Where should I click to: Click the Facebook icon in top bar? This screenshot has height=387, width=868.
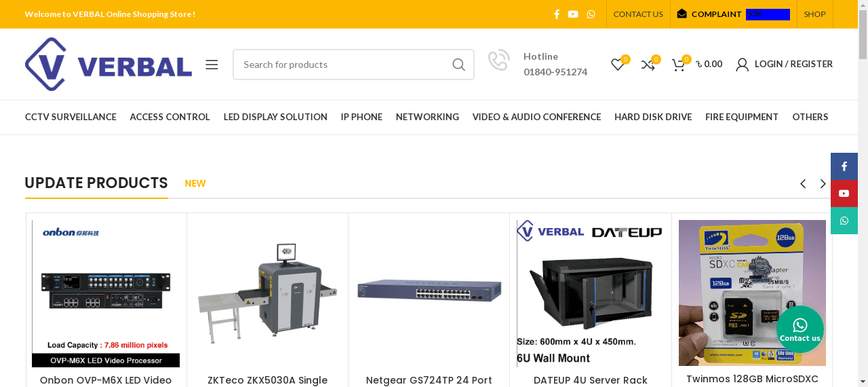point(557,14)
